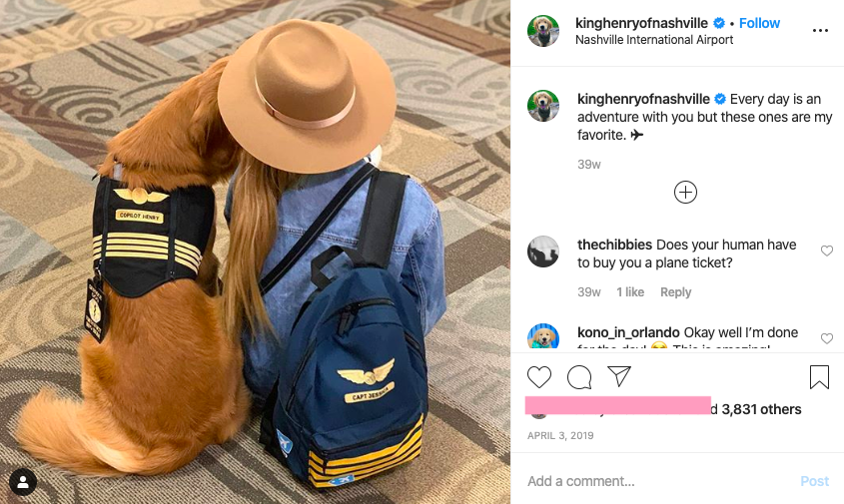Follow kinghenryofnashville account
Image resolution: width=844 pixels, height=504 pixels.
759,23
